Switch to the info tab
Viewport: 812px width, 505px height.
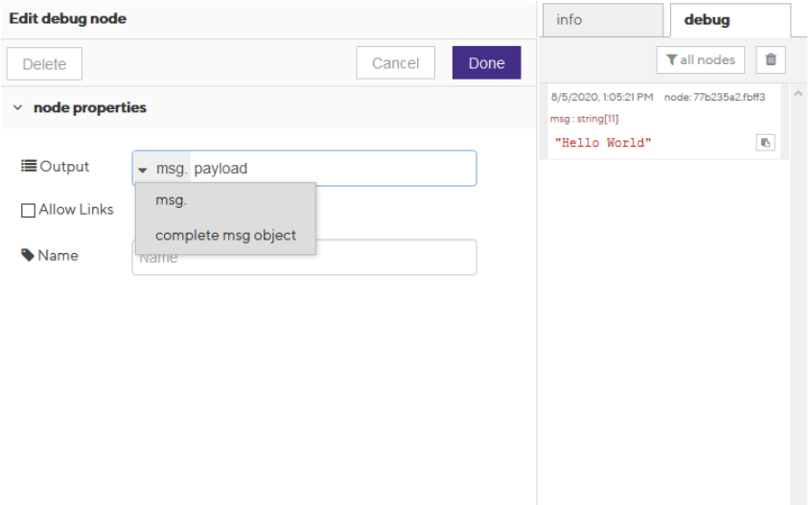[x=603, y=20]
